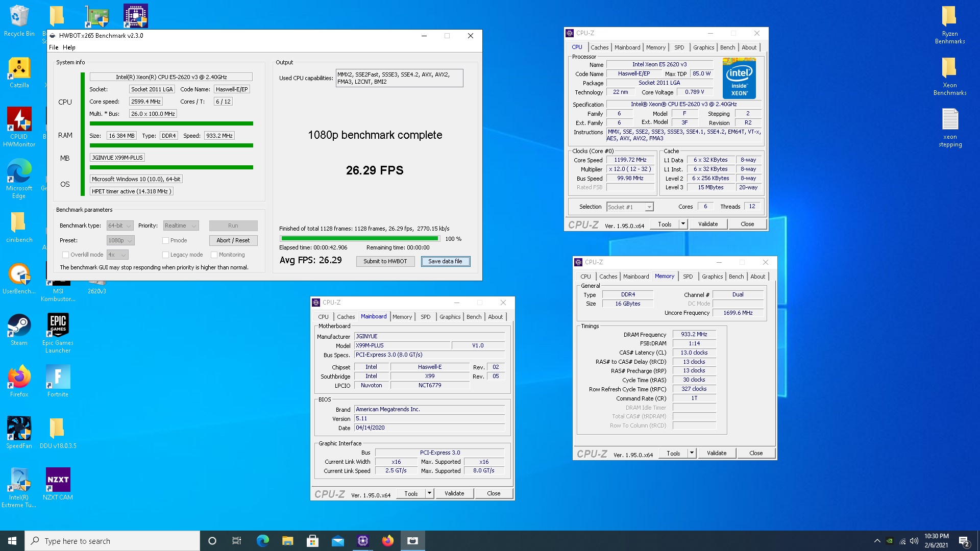Image resolution: width=980 pixels, height=551 pixels.
Task: Click the volume icon in system tray
Action: pyautogui.click(x=914, y=541)
